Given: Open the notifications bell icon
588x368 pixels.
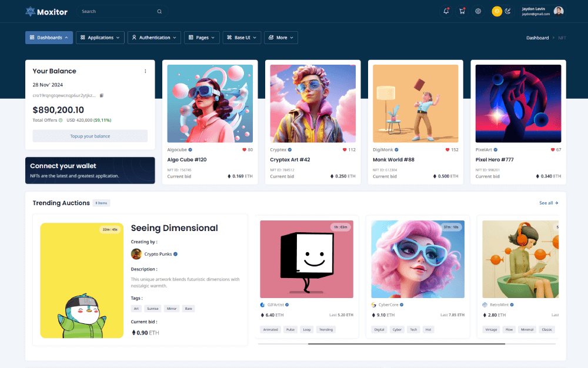Looking at the screenshot, I should tap(446, 11).
